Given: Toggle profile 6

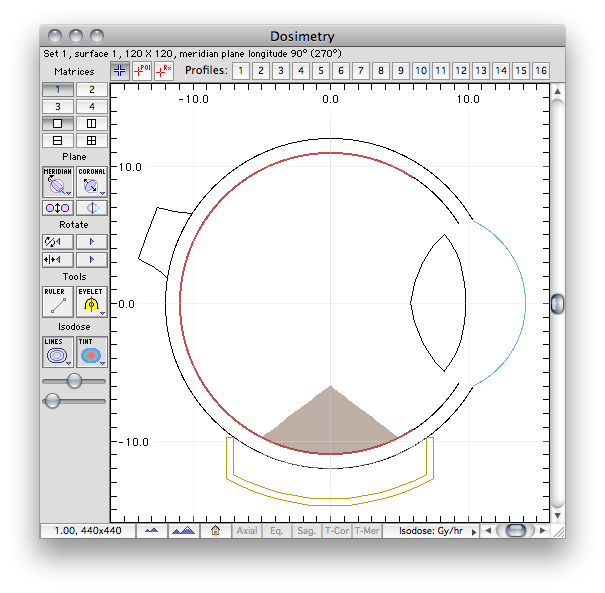Looking at the screenshot, I should tap(341, 71).
